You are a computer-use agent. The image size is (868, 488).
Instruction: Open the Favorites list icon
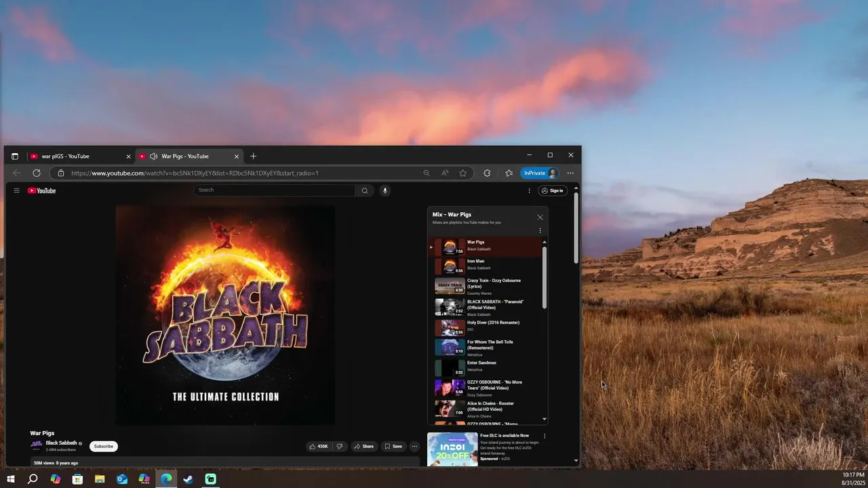[509, 173]
